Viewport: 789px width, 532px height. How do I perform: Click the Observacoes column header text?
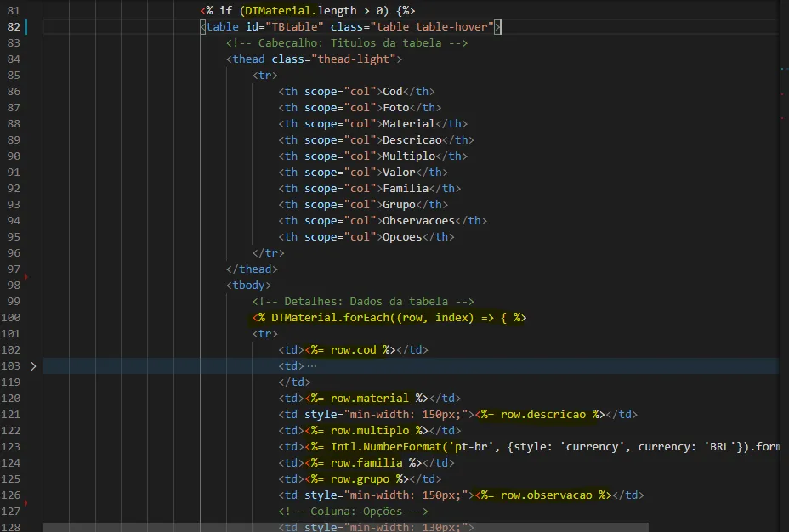tap(418, 221)
